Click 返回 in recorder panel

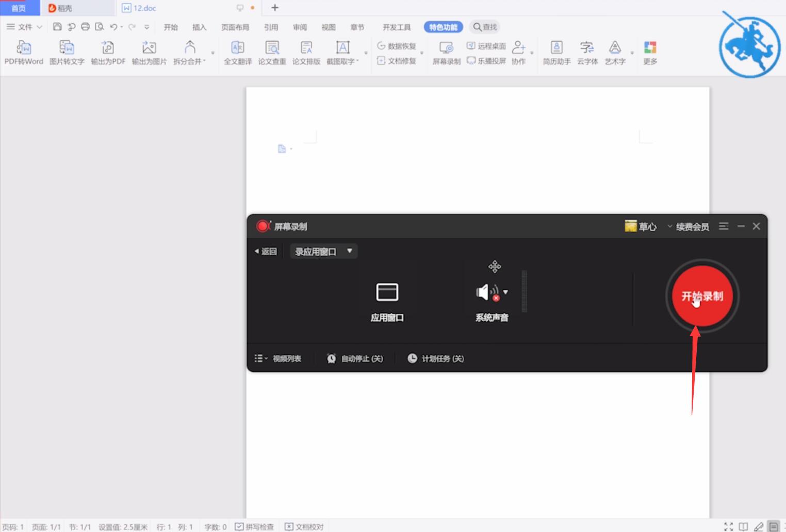point(266,252)
